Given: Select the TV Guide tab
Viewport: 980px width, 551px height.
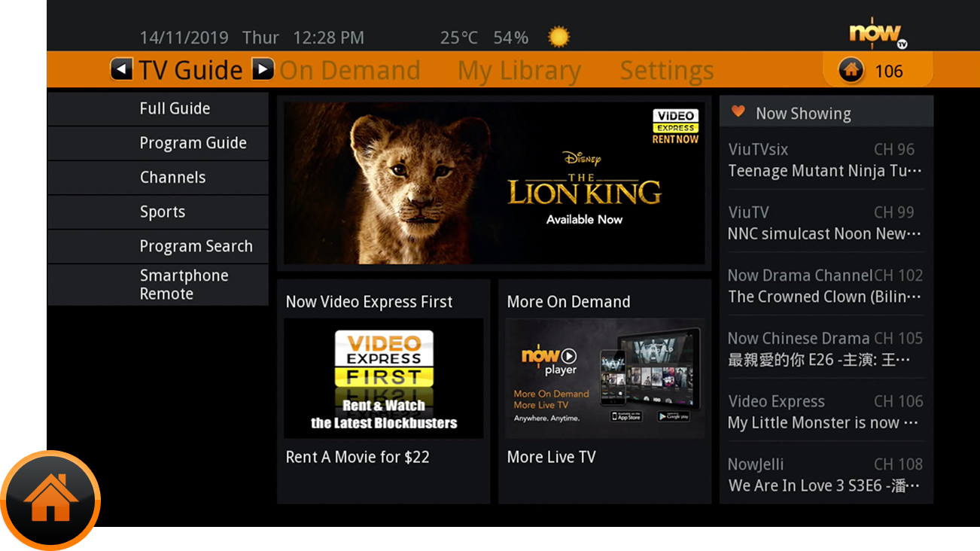Looking at the screenshot, I should [190, 70].
